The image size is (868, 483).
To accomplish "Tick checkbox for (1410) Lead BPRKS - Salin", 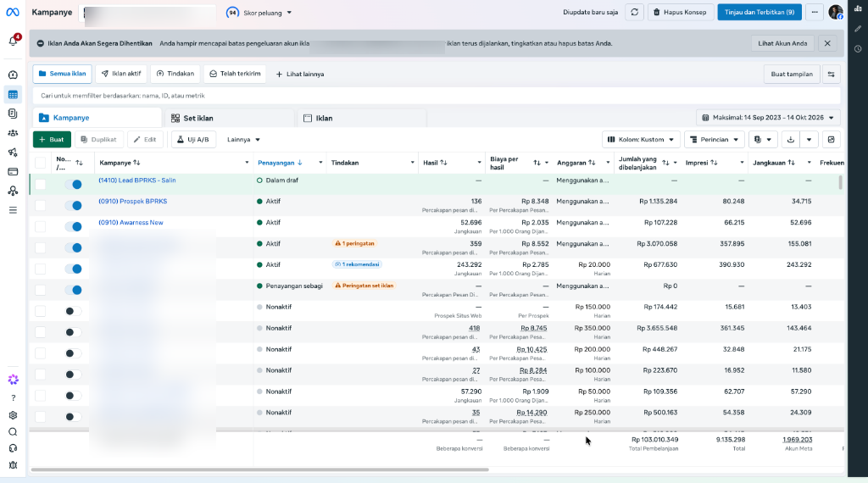I will coord(41,184).
